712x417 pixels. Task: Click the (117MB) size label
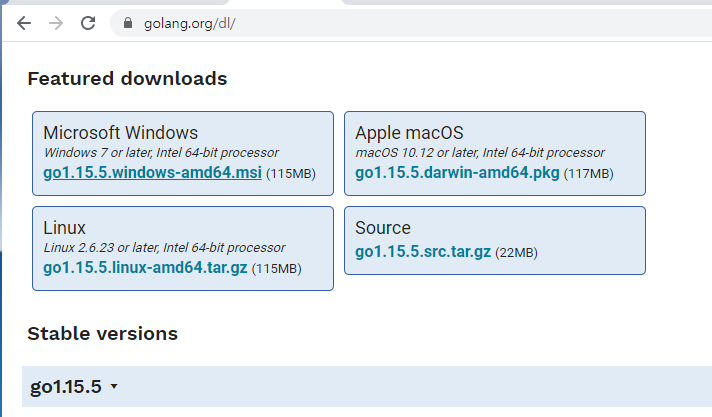[588, 174]
